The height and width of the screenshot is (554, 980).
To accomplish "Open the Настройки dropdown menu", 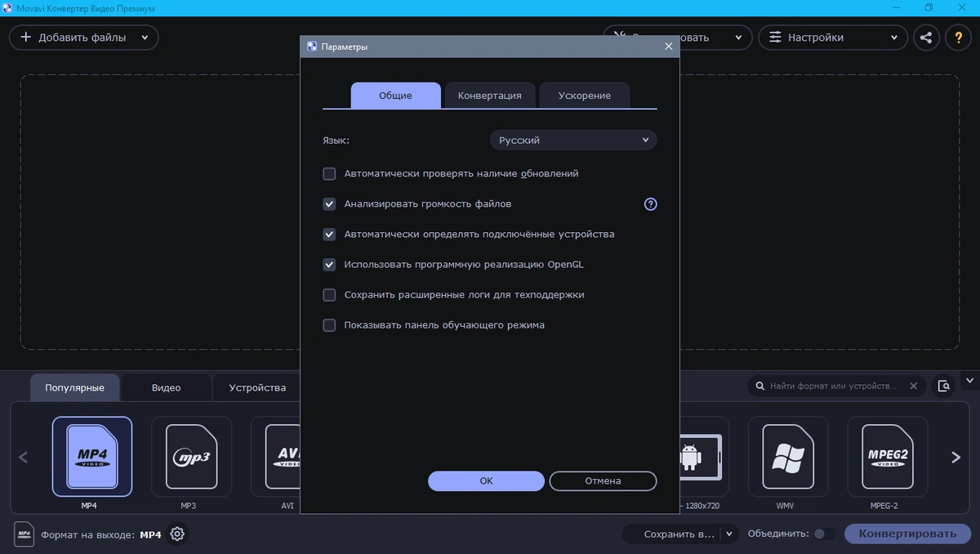I will [x=833, y=38].
